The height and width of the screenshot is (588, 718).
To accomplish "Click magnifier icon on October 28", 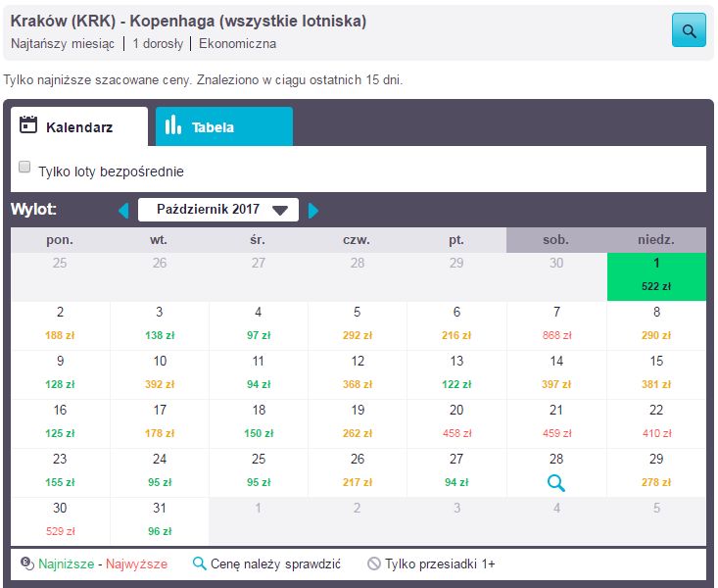I will click(556, 482).
